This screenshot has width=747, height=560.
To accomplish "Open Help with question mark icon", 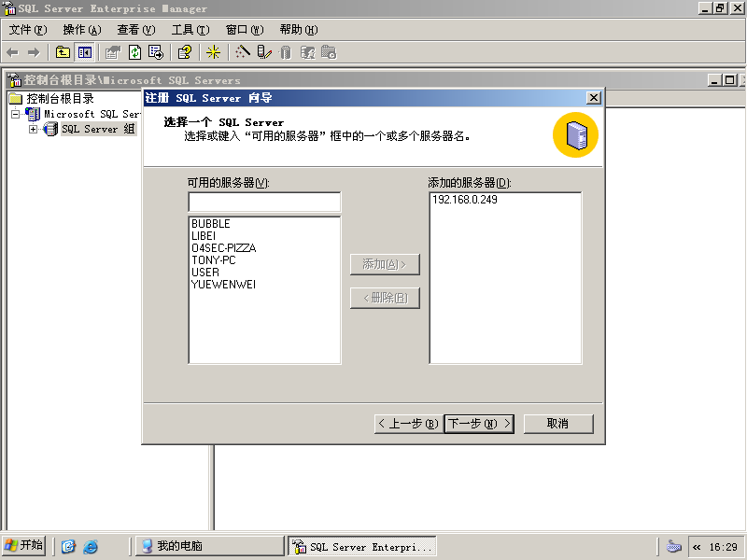I will (x=184, y=52).
